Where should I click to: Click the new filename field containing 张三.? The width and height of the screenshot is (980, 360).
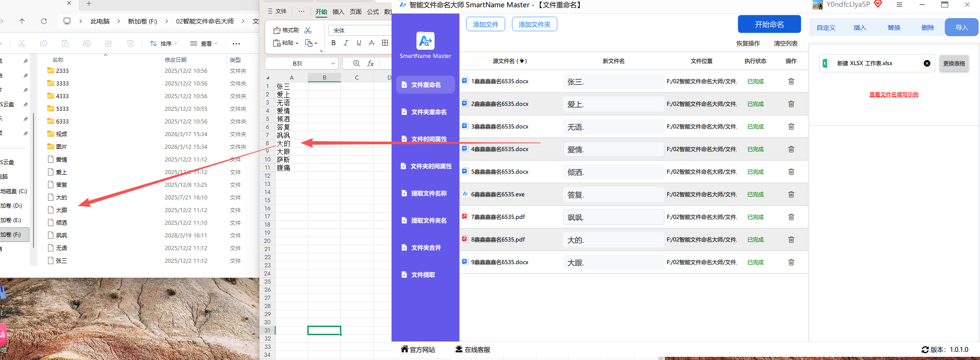[613, 82]
